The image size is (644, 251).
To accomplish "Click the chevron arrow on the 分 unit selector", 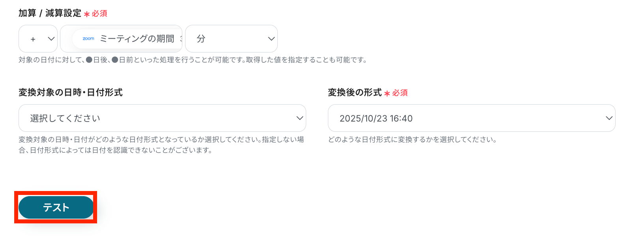I will tap(271, 39).
